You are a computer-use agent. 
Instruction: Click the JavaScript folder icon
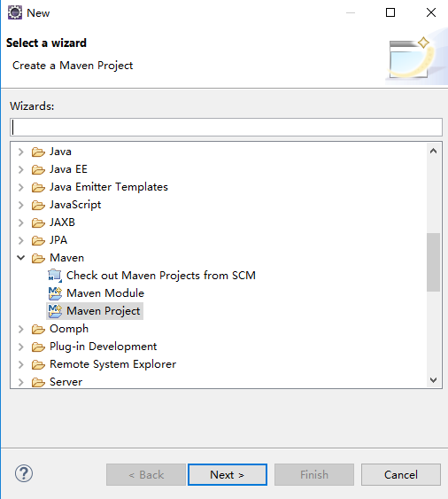38,205
